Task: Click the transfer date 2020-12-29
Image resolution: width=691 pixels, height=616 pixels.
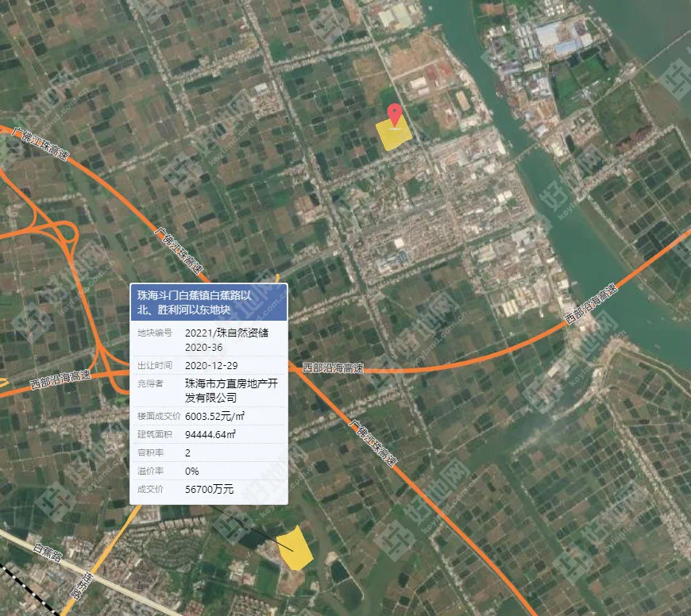Action: [x=211, y=365]
